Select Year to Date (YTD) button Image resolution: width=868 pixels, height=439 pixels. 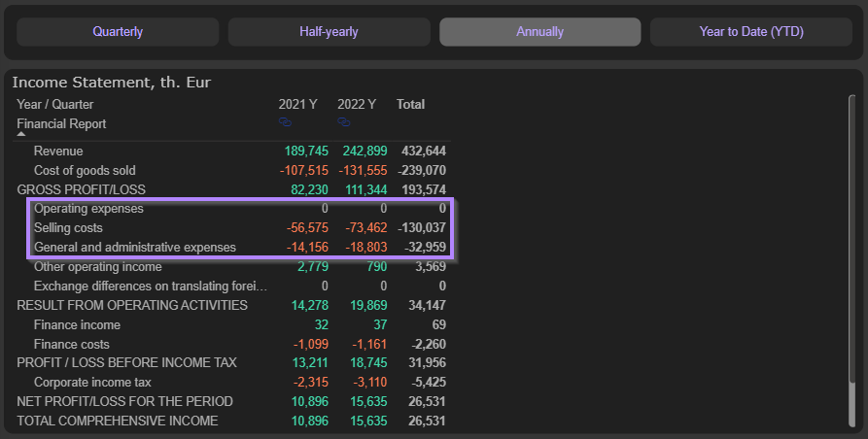[x=751, y=32]
